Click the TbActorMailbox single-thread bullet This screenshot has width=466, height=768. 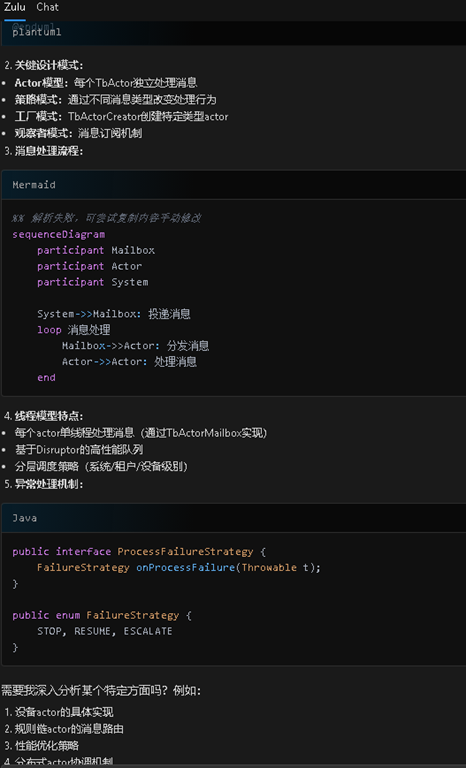point(141,433)
